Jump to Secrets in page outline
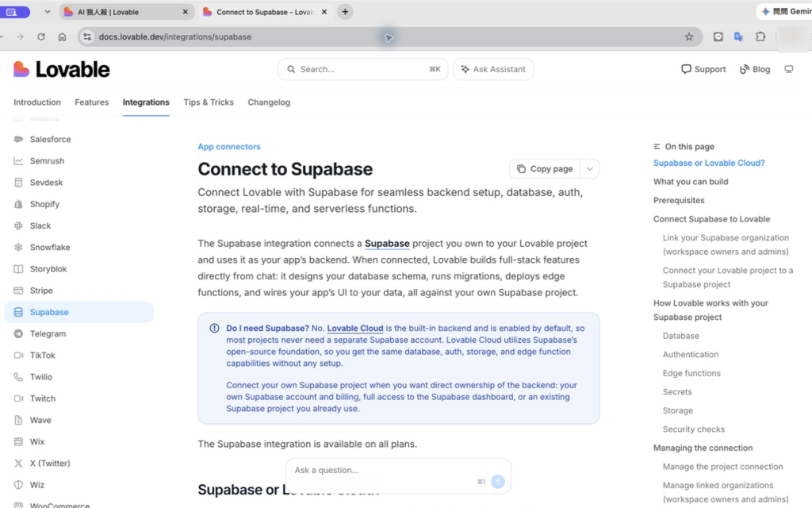Viewport: 812px width, 508px height. click(677, 392)
